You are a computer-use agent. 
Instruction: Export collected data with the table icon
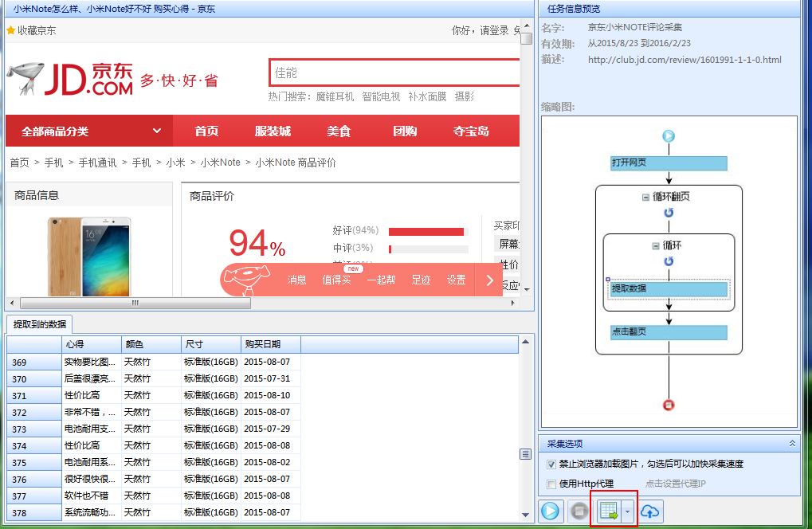click(609, 511)
